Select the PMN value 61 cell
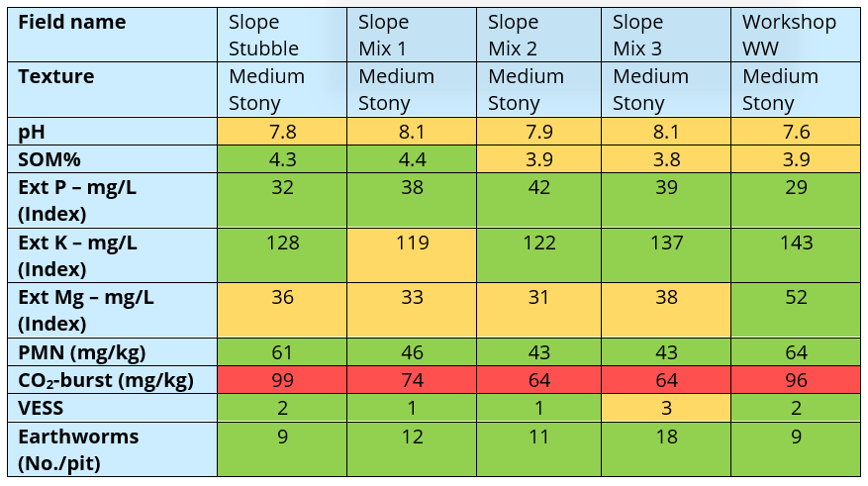This screenshot has height=486, width=868. [x=282, y=352]
